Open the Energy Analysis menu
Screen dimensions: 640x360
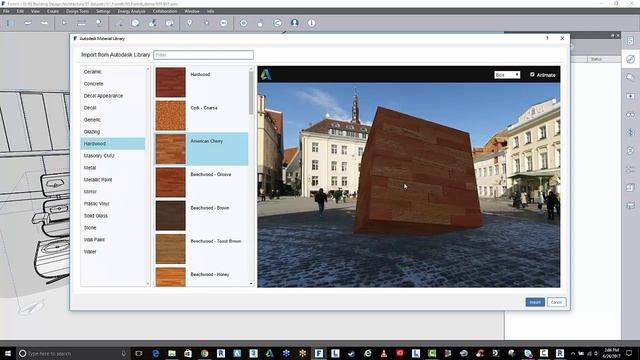pos(131,11)
